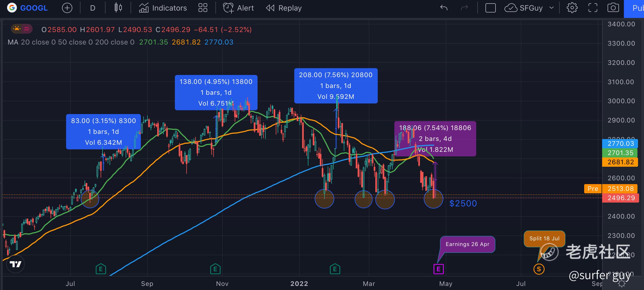Viewport: 644px width, 290px height.
Task: Start bar Replay mode
Action: coord(284,8)
